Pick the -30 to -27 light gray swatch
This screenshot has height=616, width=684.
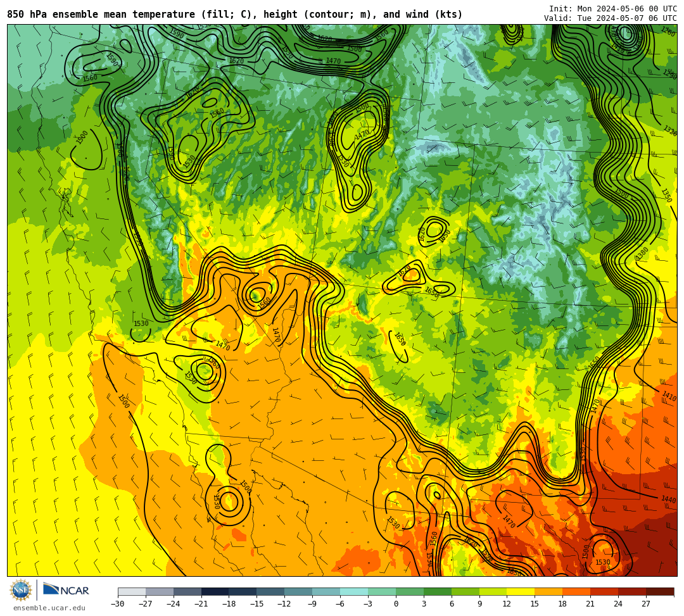click(132, 591)
